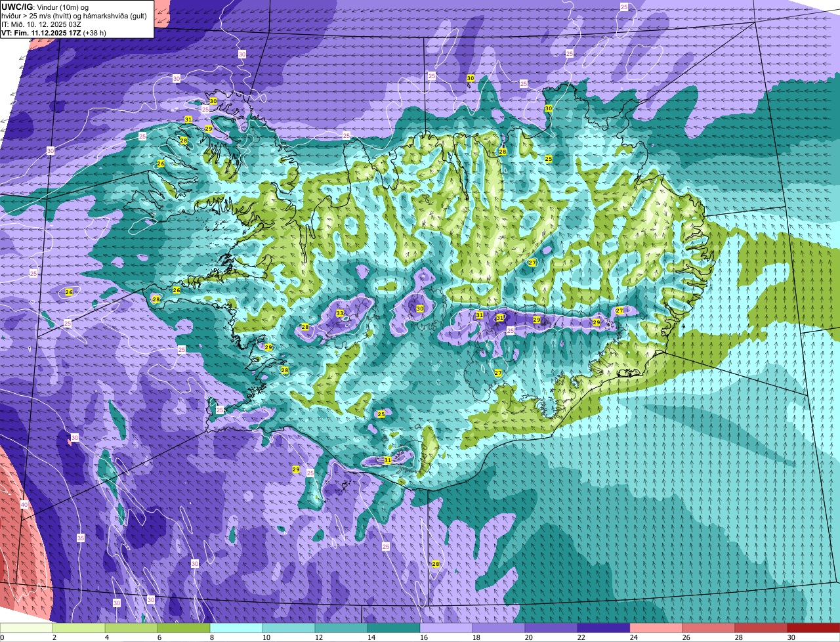Screen dimensions: 840x642
Task: Click the legend tick value 24
Action: 634,637
